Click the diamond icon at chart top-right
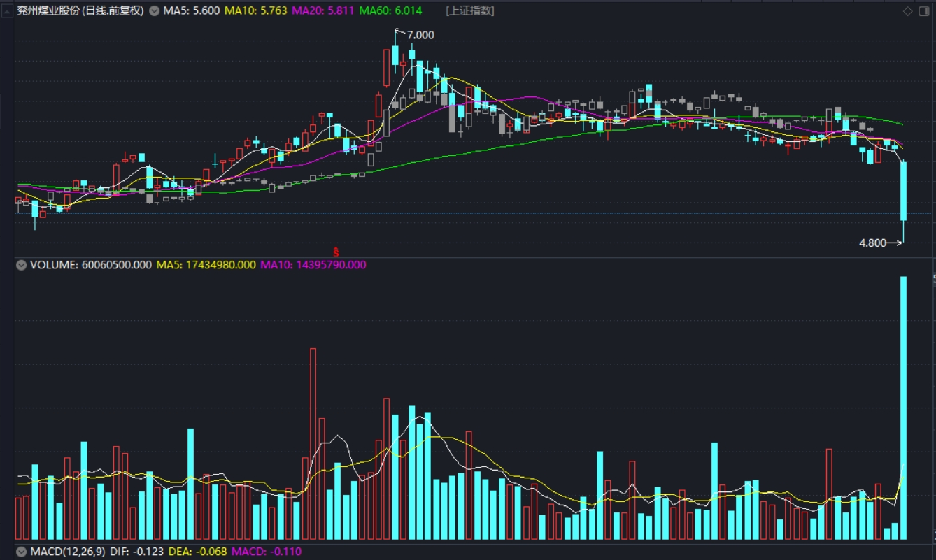 [908, 11]
